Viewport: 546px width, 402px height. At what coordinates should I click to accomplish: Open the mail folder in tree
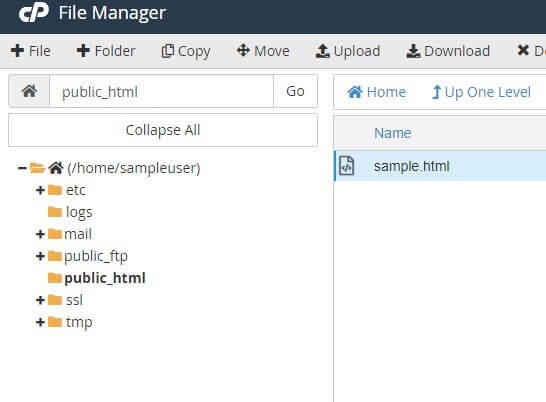click(x=78, y=234)
